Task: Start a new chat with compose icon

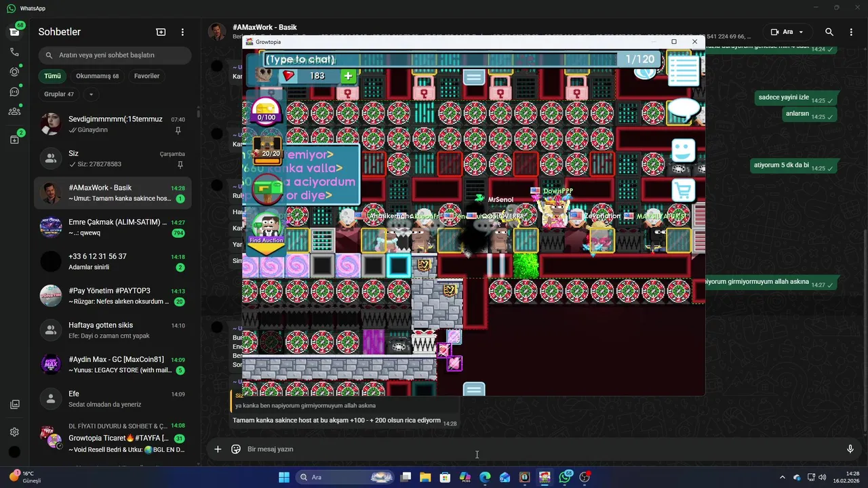Action: point(161,32)
